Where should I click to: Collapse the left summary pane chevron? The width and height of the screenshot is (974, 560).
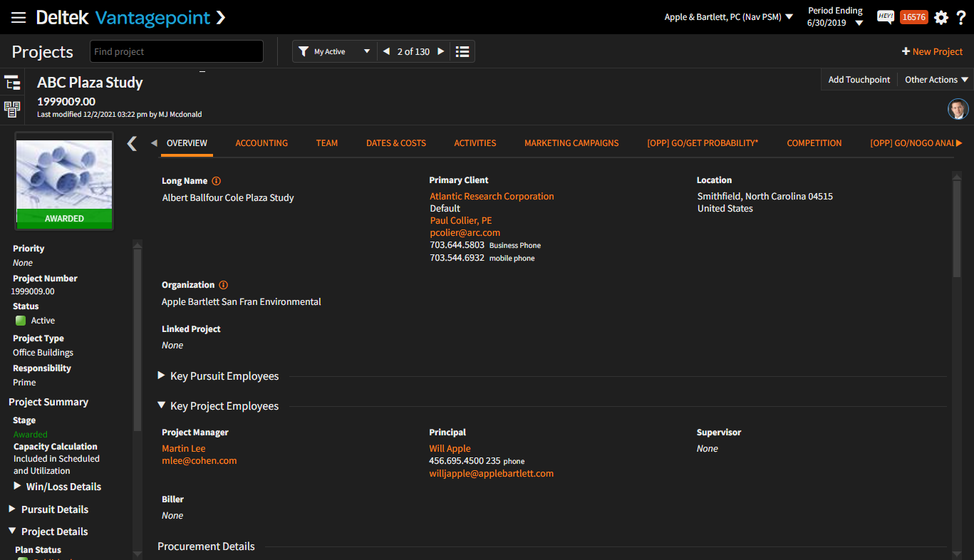click(x=132, y=143)
